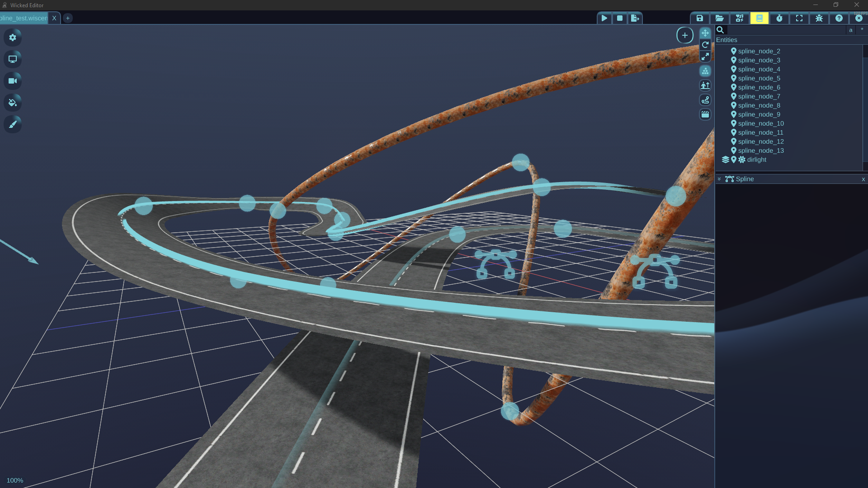Add a new scene tab
868x488 pixels.
tap(68, 18)
